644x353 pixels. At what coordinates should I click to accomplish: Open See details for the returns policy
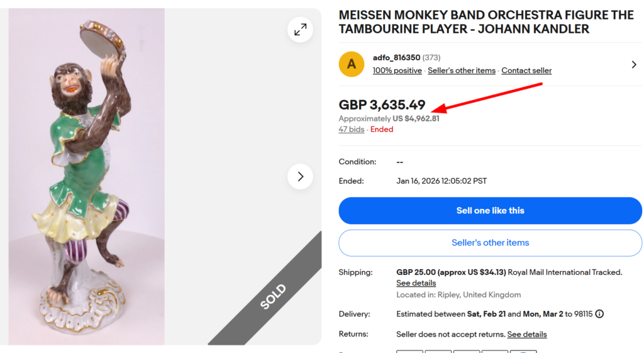527,334
